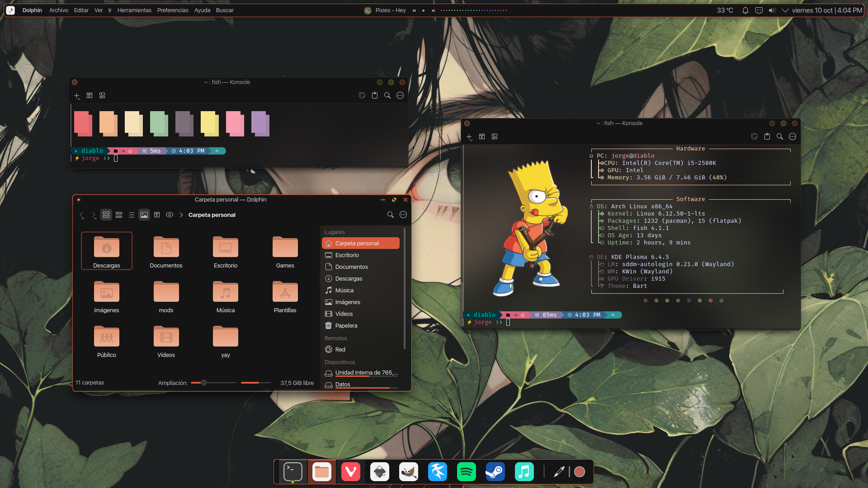Split left Konsole view left/right
The height and width of the screenshot is (488, 868).
pos(90,95)
